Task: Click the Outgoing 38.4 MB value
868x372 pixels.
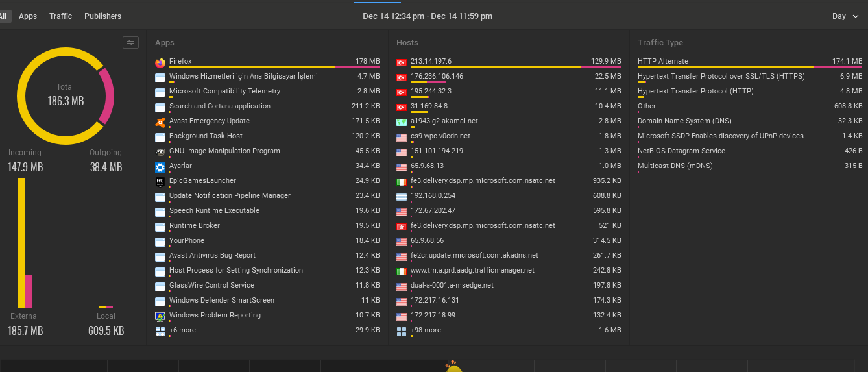Action: tap(106, 167)
